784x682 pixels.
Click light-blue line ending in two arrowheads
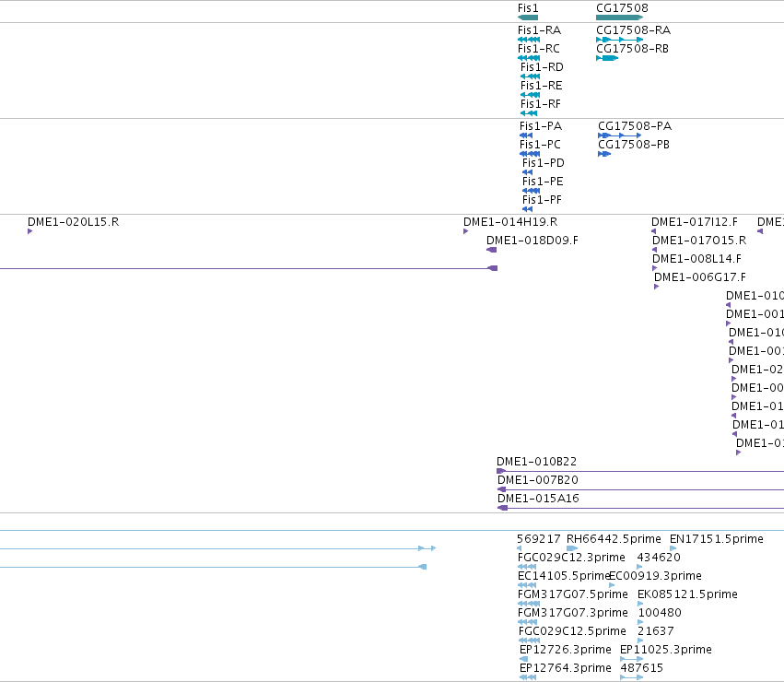217,548
